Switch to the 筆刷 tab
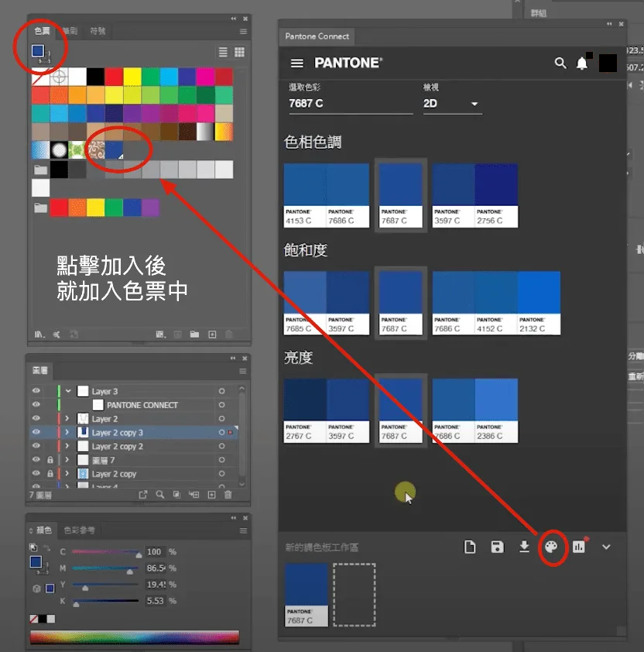Screen dimensions: 644x652 pyautogui.click(x=70, y=31)
